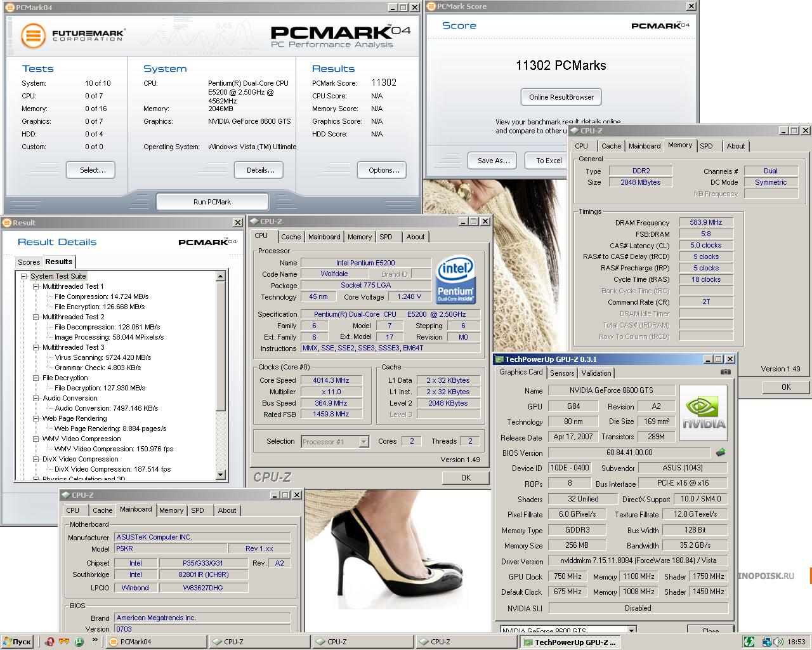Click OK in the center CPU-Z window
This screenshot has width=812, height=650.
466,478
